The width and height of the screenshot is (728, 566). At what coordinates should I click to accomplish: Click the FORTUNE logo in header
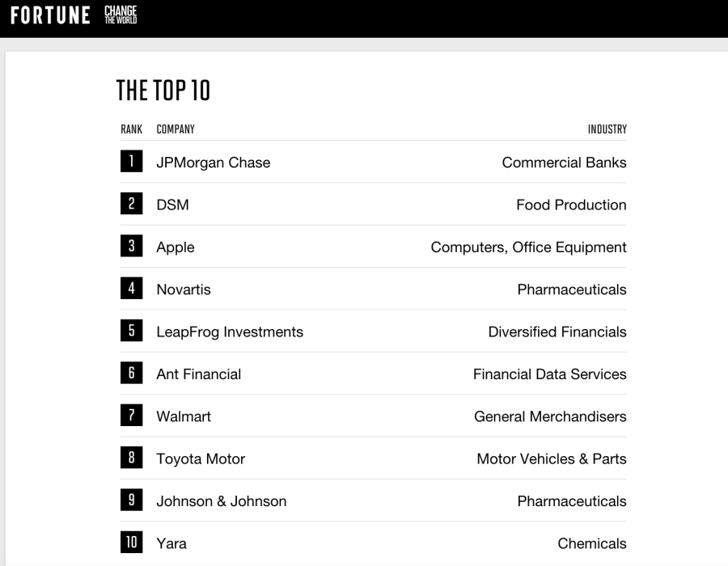coord(50,15)
